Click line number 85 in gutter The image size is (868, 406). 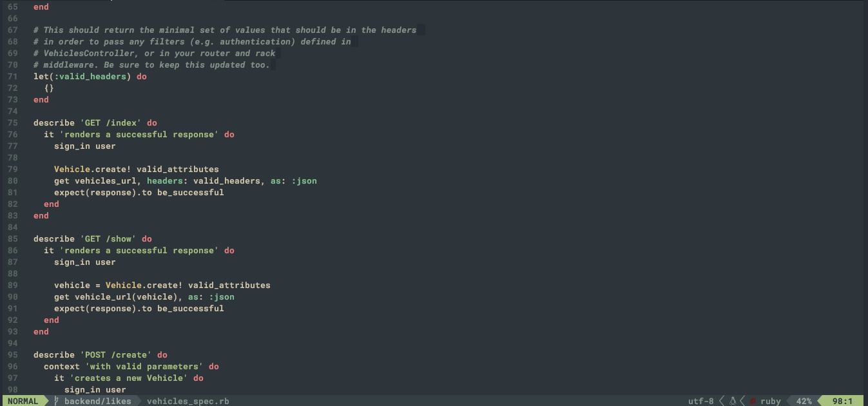(x=13, y=238)
